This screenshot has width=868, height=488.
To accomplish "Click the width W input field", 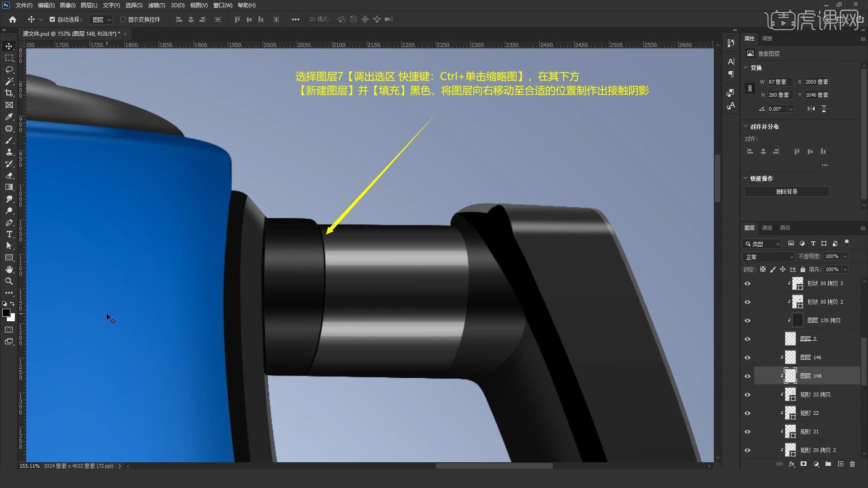I will [779, 82].
